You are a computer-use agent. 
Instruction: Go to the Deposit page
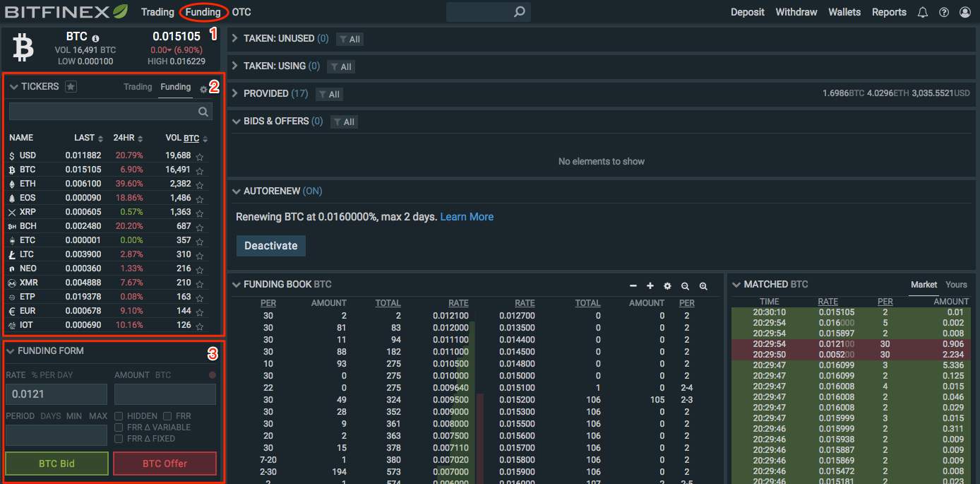pyautogui.click(x=748, y=12)
